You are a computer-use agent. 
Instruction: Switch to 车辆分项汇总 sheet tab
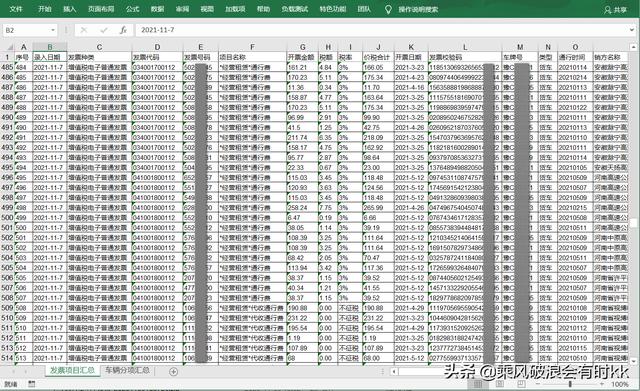point(127,370)
